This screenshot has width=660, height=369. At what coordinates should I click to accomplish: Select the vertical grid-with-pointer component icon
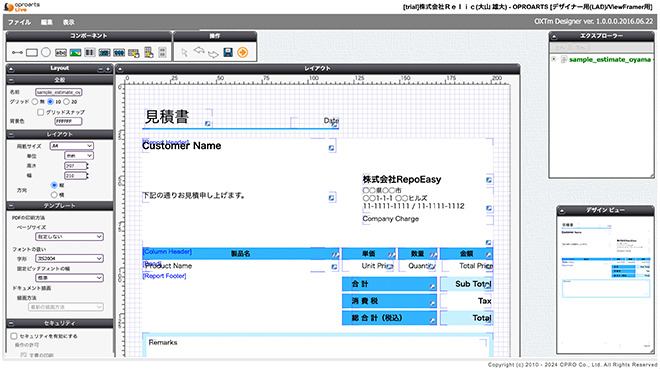(149, 52)
